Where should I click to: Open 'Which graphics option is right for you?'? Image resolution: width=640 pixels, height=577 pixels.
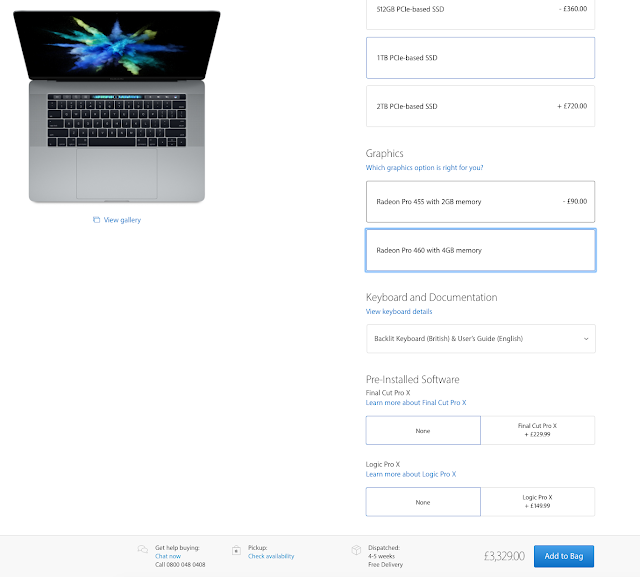pyautogui.click(x=424, y=168)
